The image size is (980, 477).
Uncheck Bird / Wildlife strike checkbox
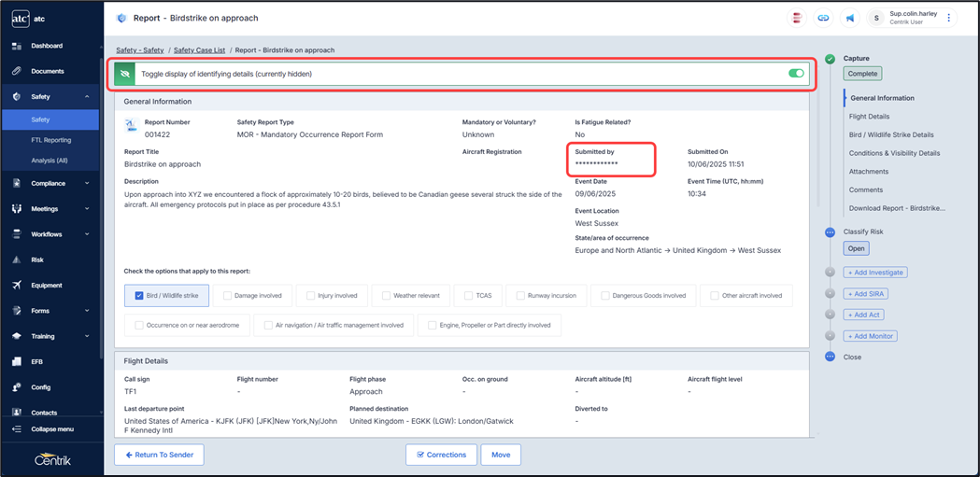pos(139,296)
